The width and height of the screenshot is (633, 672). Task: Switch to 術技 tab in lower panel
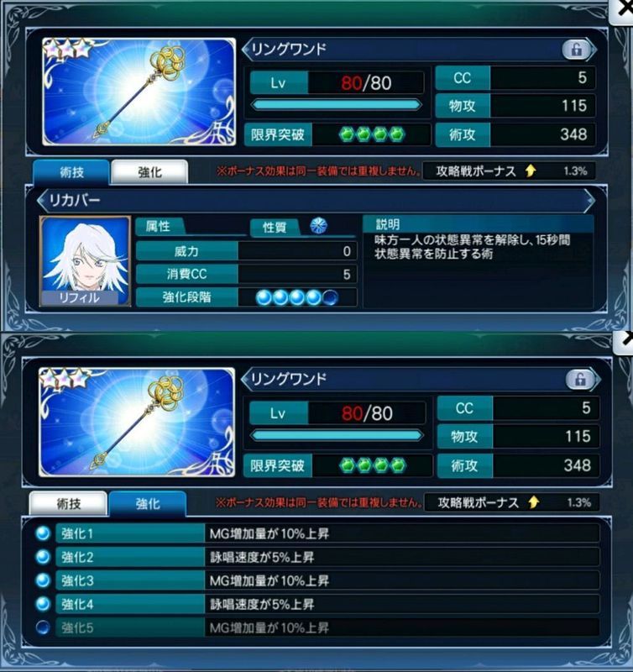pyautogui.click(x=69, y=503)
